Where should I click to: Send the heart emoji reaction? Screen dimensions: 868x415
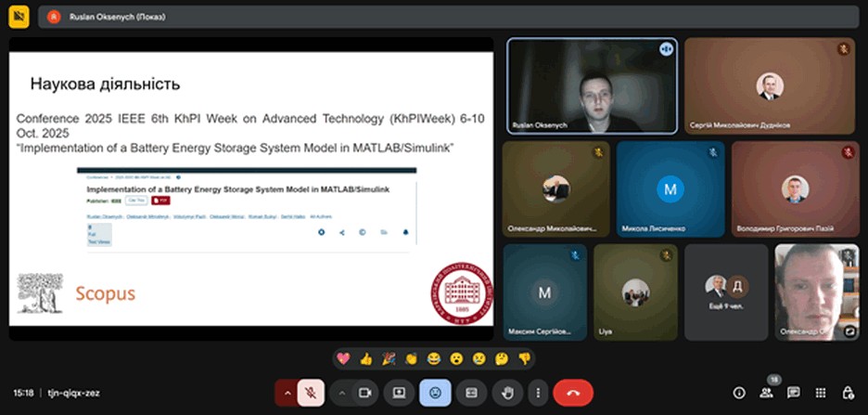click(343, 358)
